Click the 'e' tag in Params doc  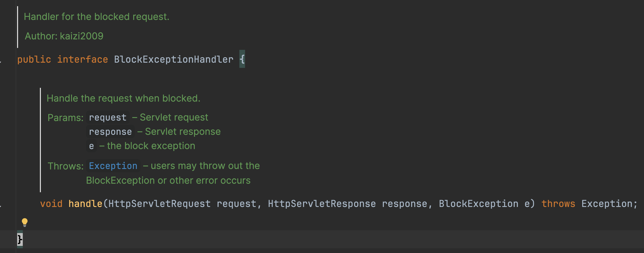(x=91, y=146)
